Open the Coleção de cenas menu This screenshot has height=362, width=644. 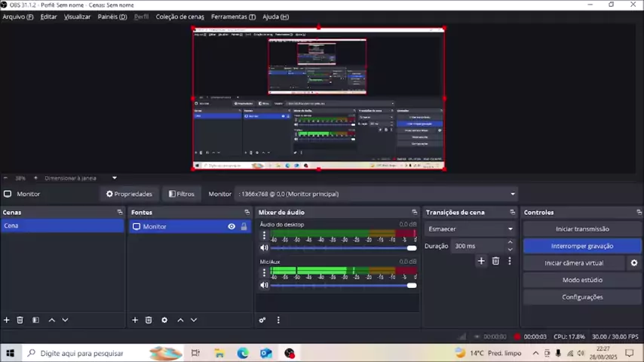tap(179, 17)
